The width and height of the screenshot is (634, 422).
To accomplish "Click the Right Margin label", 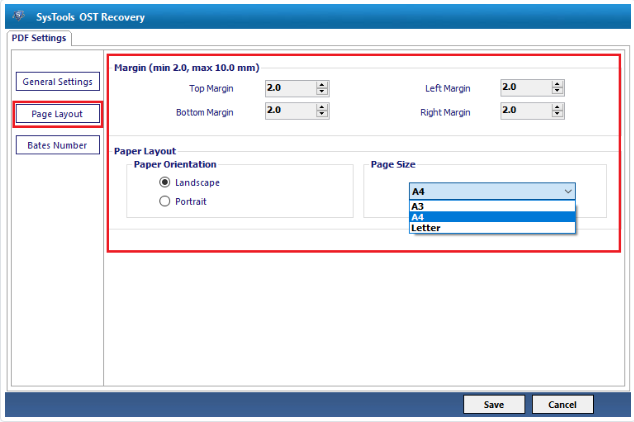I will pyautogui.click(x=445, y=112).
